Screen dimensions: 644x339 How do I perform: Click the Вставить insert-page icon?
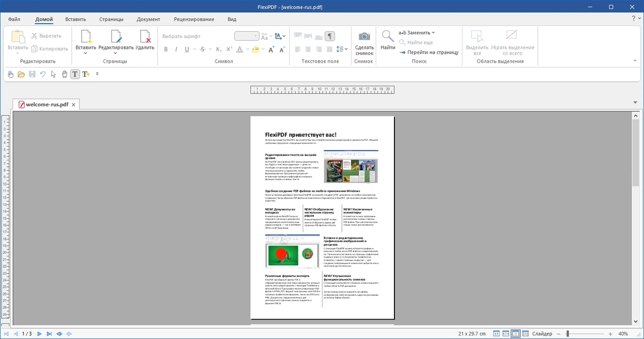point(86,36)
